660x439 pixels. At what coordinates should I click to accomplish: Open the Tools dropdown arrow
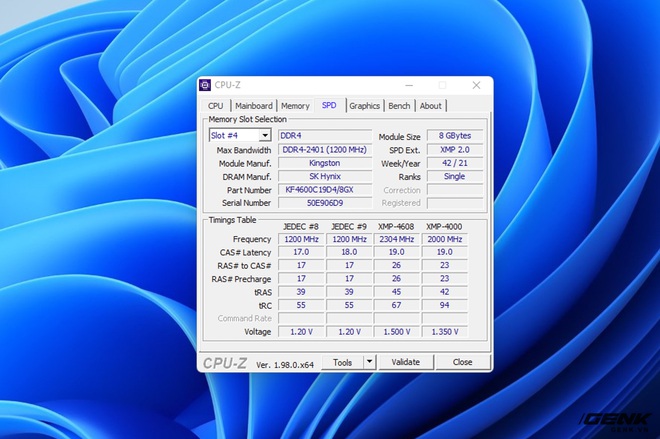click(369, 362)
